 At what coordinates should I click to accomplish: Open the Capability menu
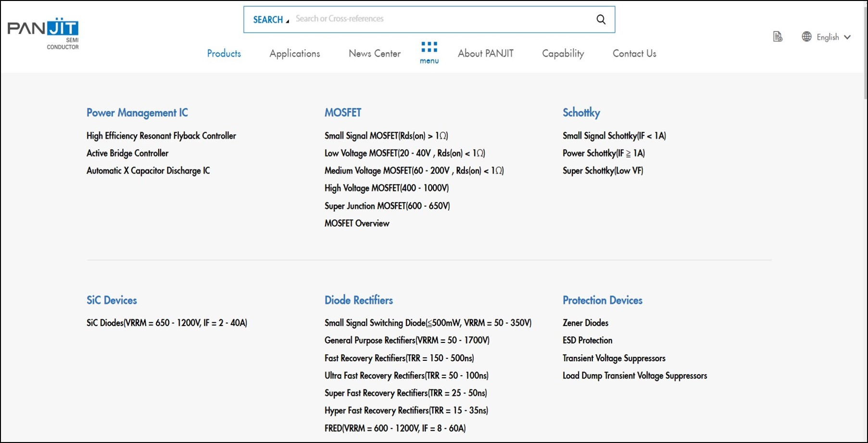point(563,53)
